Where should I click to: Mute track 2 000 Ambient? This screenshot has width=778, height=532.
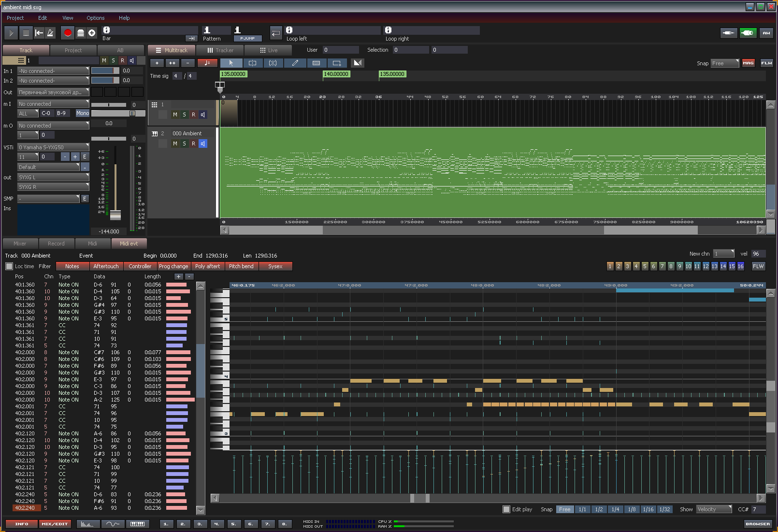[175, 144]
